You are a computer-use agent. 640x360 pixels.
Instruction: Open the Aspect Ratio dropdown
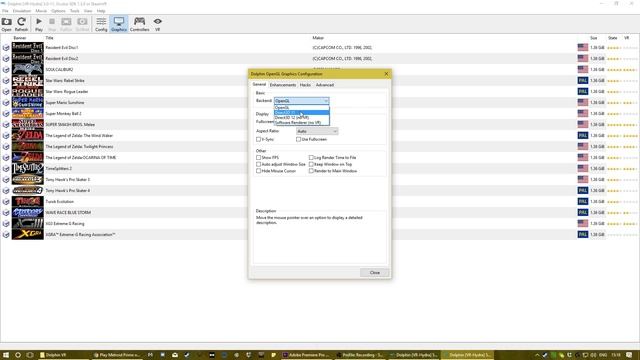317,131
